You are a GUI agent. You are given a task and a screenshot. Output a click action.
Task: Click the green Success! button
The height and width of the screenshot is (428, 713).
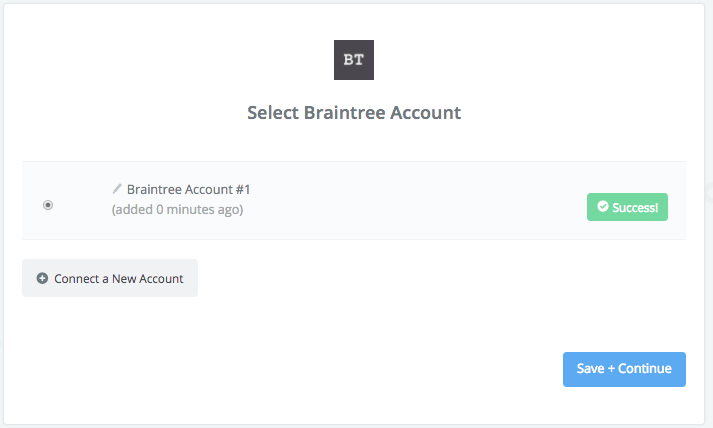[x=627, y=207]
